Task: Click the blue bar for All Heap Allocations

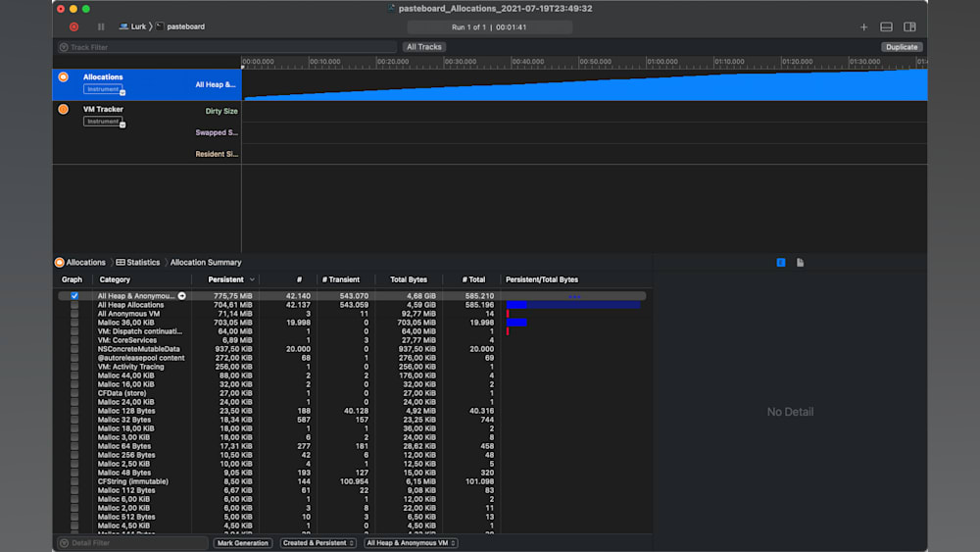Action: pyautogui.click(x=573, y=305)
